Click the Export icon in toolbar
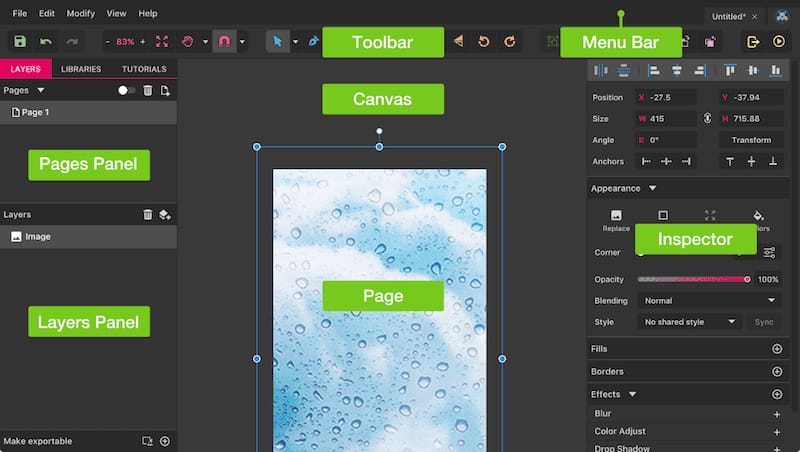 tap(753, 41)
